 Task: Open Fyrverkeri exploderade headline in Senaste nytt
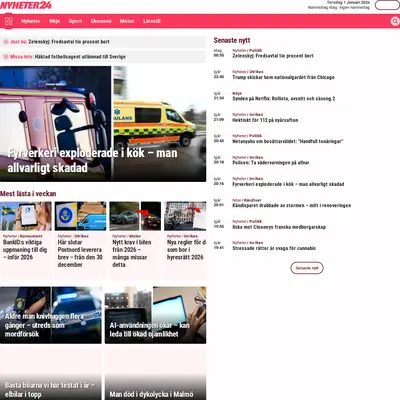click(x=288, y=184)
